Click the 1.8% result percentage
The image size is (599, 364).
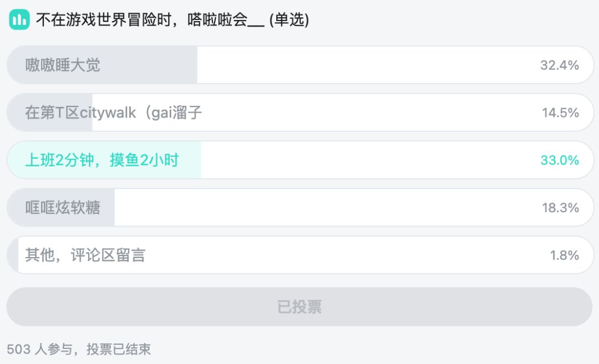click(x=564, y=255)
